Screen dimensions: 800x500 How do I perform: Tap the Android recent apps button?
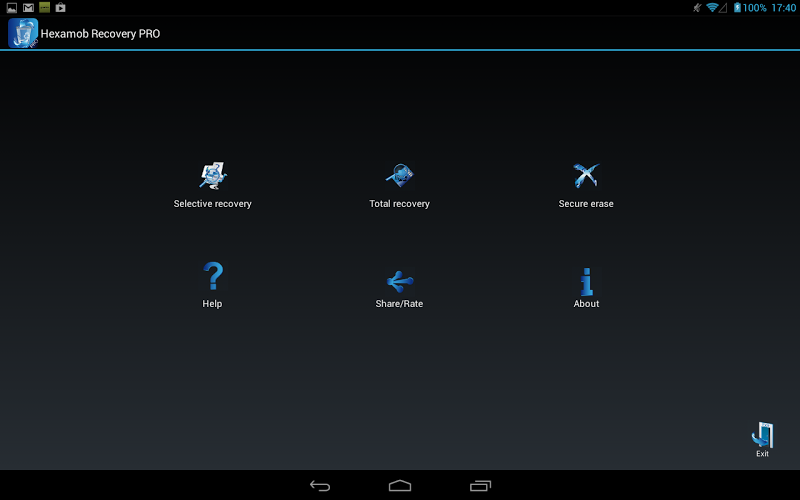[x=480, y=485]
